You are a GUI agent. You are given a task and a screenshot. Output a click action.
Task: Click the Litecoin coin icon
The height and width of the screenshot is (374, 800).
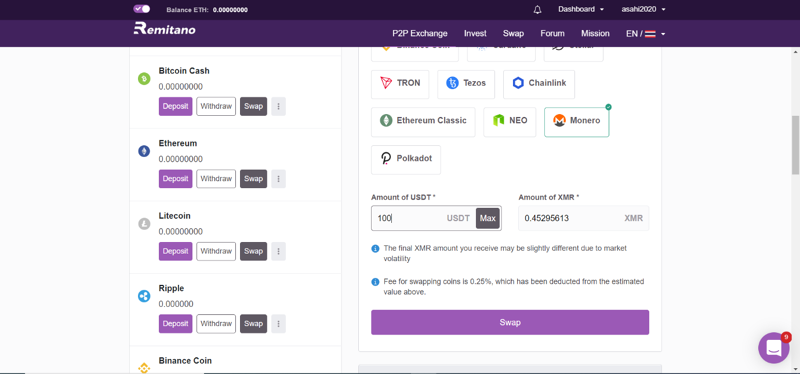(x=144, y=223)
